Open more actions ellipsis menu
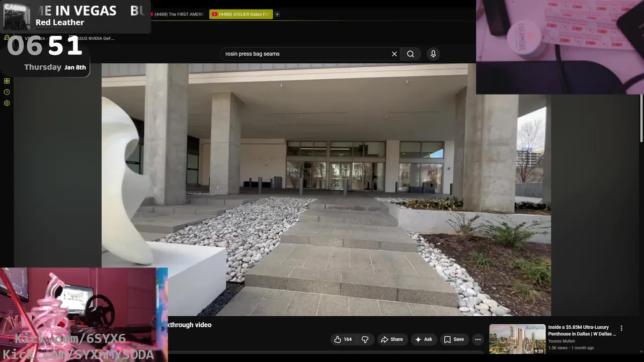644x362 pixels. (x=478, y=339)
